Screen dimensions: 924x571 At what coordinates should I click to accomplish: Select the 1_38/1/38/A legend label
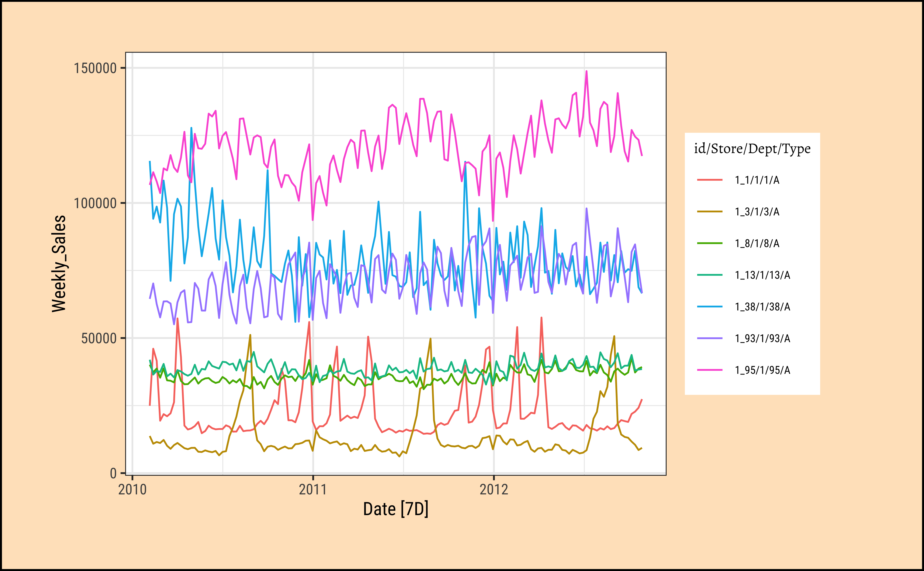[762, 307]
